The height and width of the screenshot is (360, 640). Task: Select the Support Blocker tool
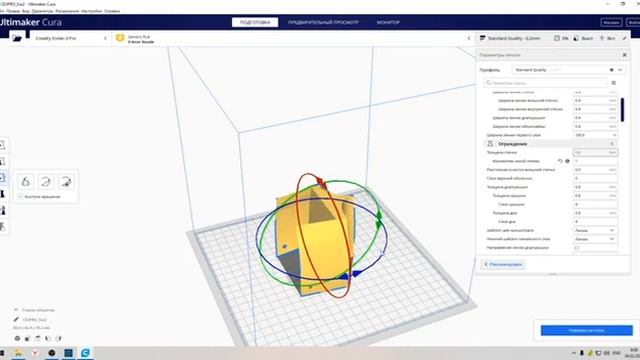(x=2, y=227)
